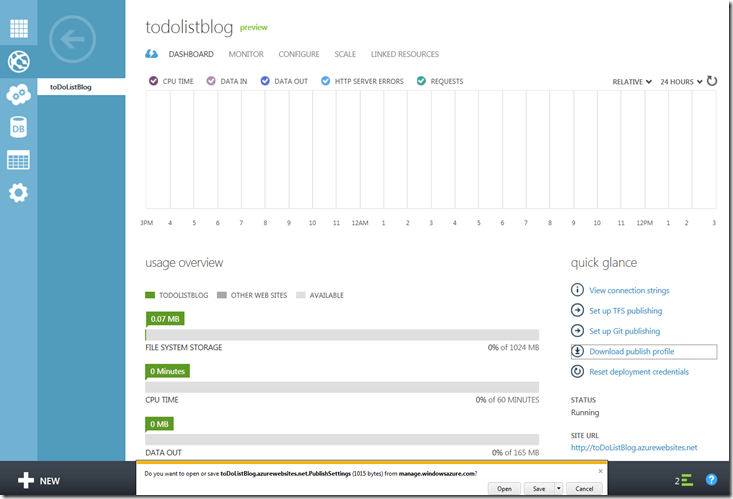Click the todolistblog page title
Viewport: 733px width, 499px height.
189,27
